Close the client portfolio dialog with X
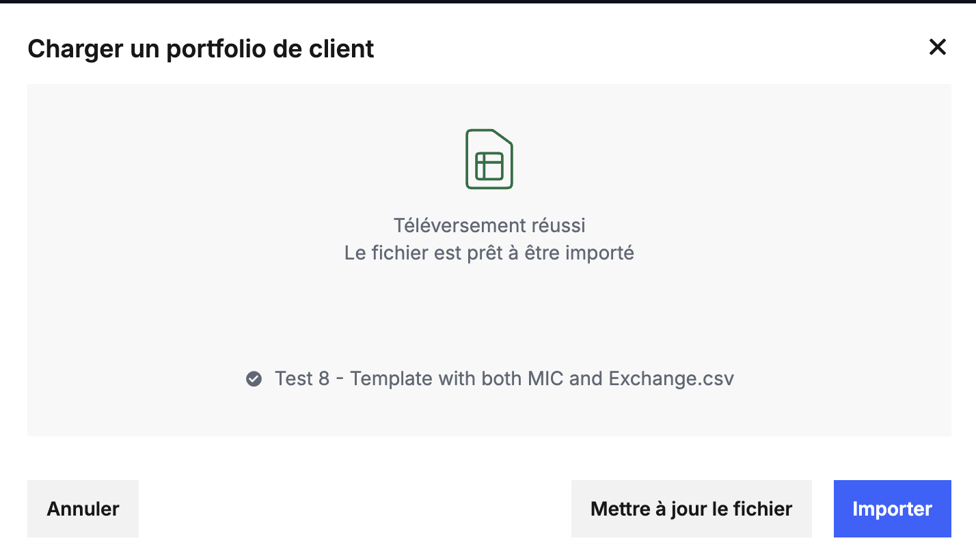This screenshot has width=976, height=560. click(x=937, y=47)
